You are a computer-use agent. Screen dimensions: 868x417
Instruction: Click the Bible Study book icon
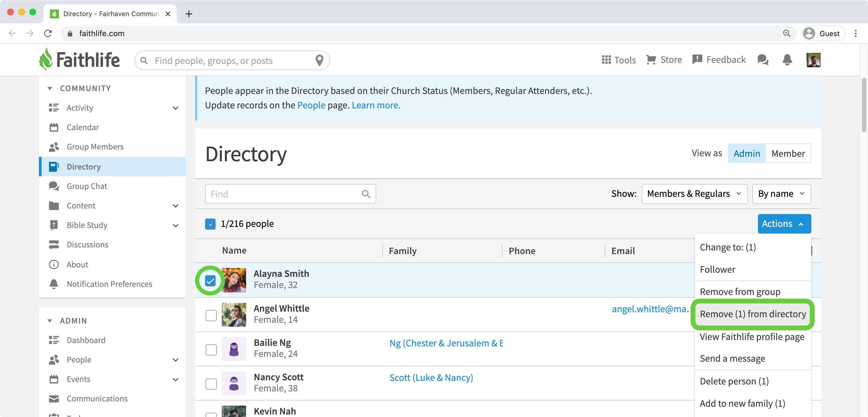click(54, 225)
